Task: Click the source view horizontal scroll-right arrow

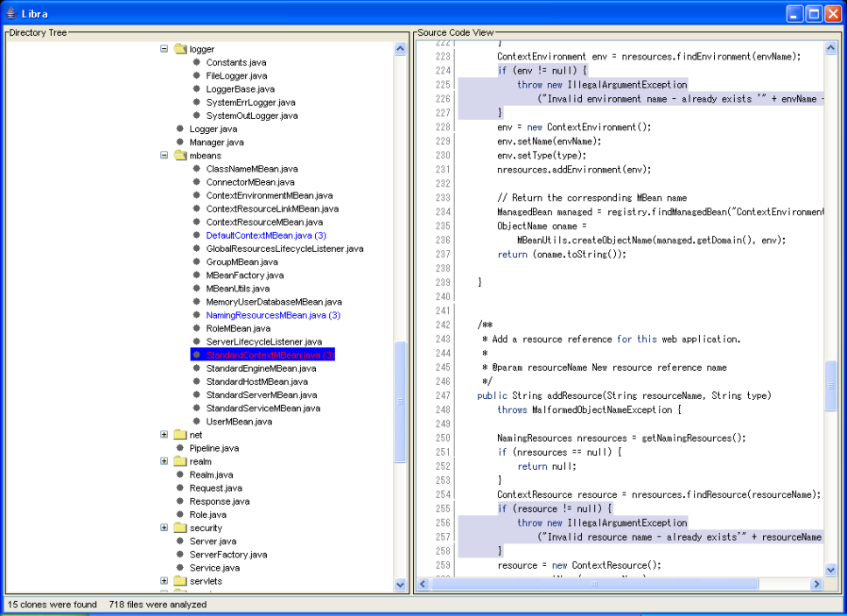Action: (817, 584)
